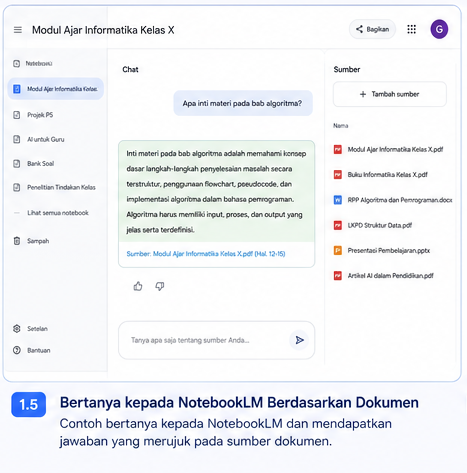Click the Projek P5 notebook icon
The width and height of the screenshot is (467, 473).
pos(17,115)
